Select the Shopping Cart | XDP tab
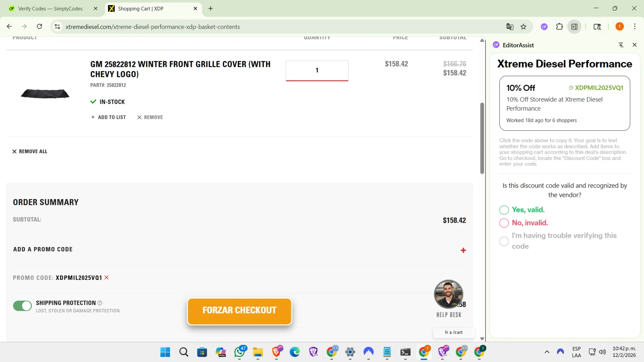 click(x=152, y=9)
